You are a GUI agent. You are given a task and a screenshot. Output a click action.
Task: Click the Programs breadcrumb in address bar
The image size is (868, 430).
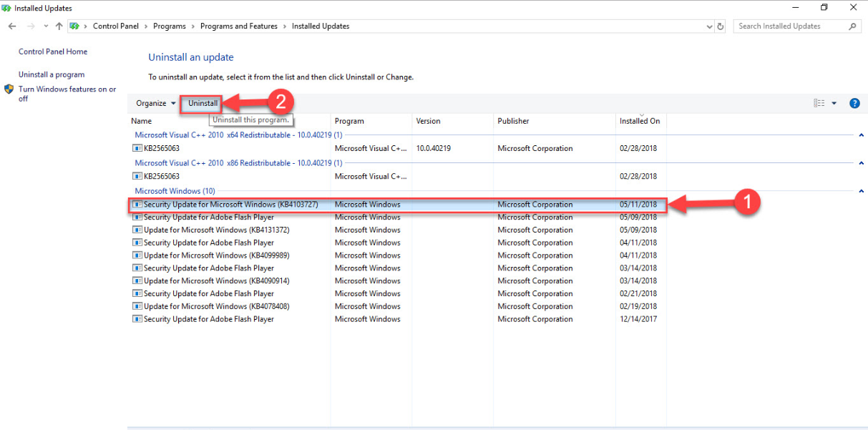[170, 26]
